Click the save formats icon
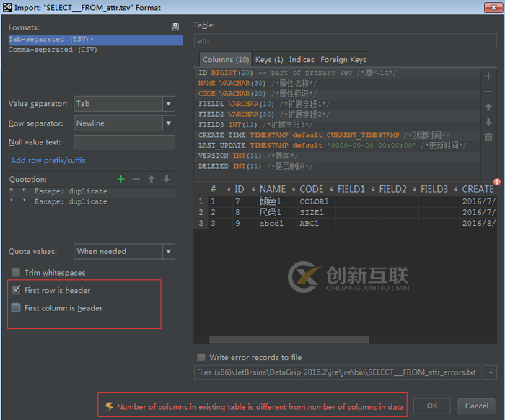This screenshot has height=420, width=505. click(x=175, y=27)
